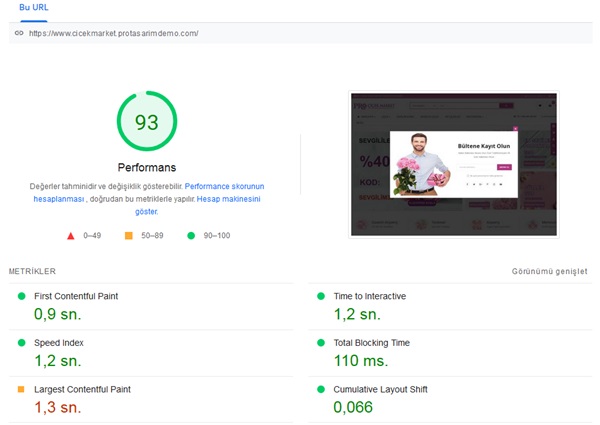Click the green dot next to Cumulative Layout Shift

pyautogui.click(x=321, y=389)
